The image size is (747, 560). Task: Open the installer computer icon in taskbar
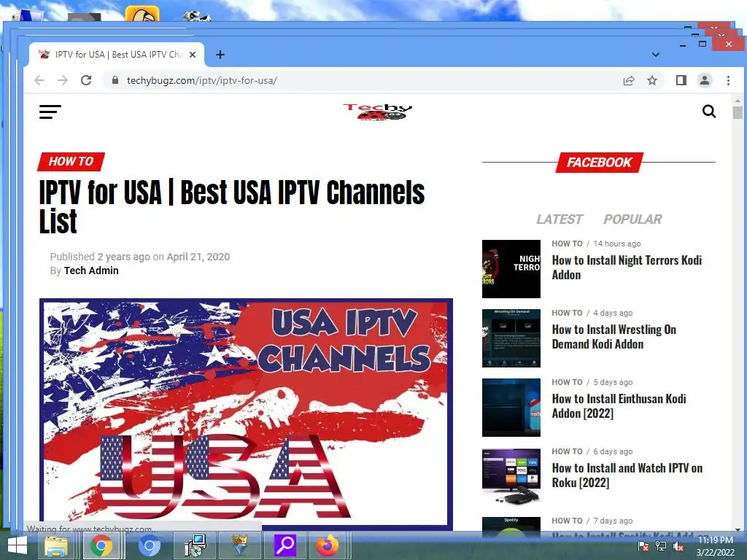tap(196, 545)
